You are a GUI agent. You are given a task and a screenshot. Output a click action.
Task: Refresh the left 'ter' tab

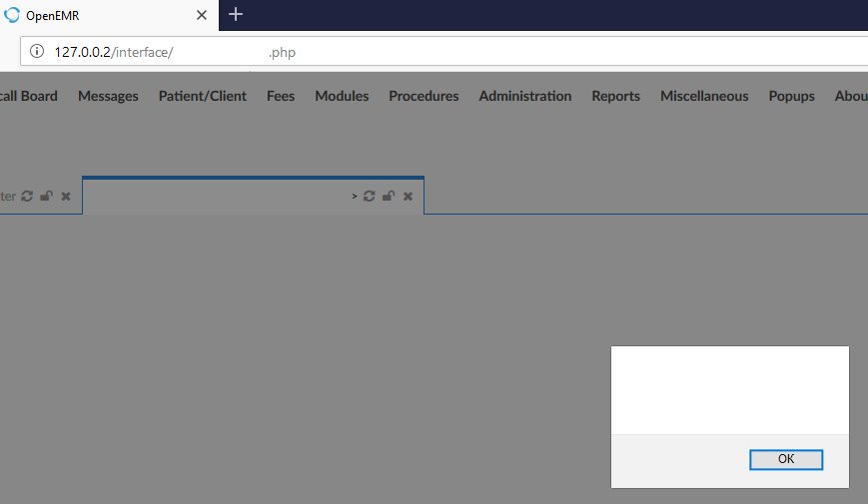(x=27, y=196)
